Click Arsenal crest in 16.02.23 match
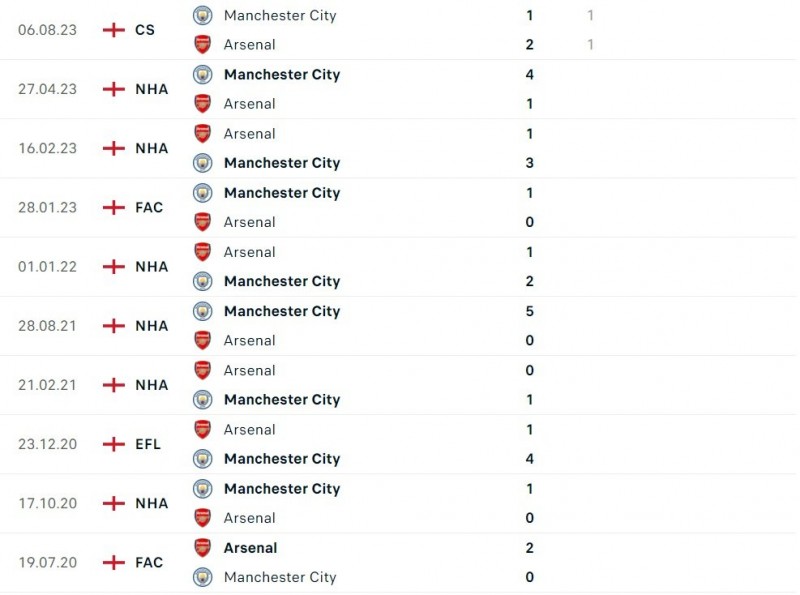Viewport: 800px width, 595px height. [203, 133]
